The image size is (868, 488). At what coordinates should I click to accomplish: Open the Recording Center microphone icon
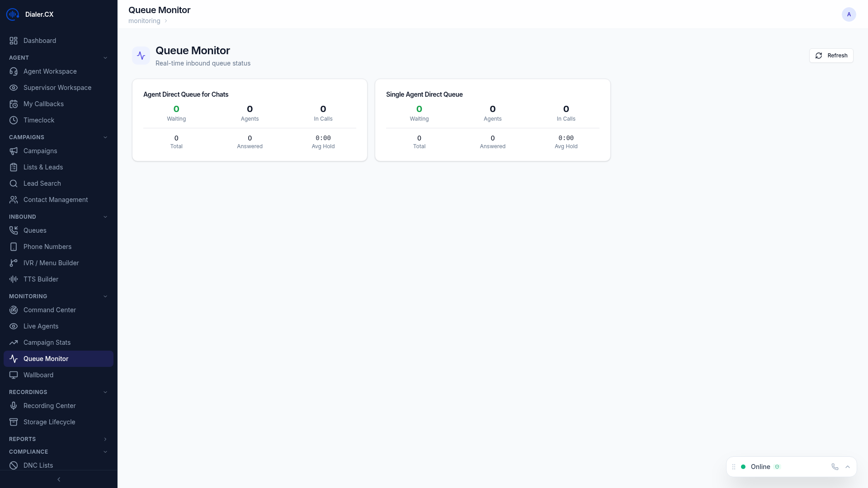click(14, 406)
